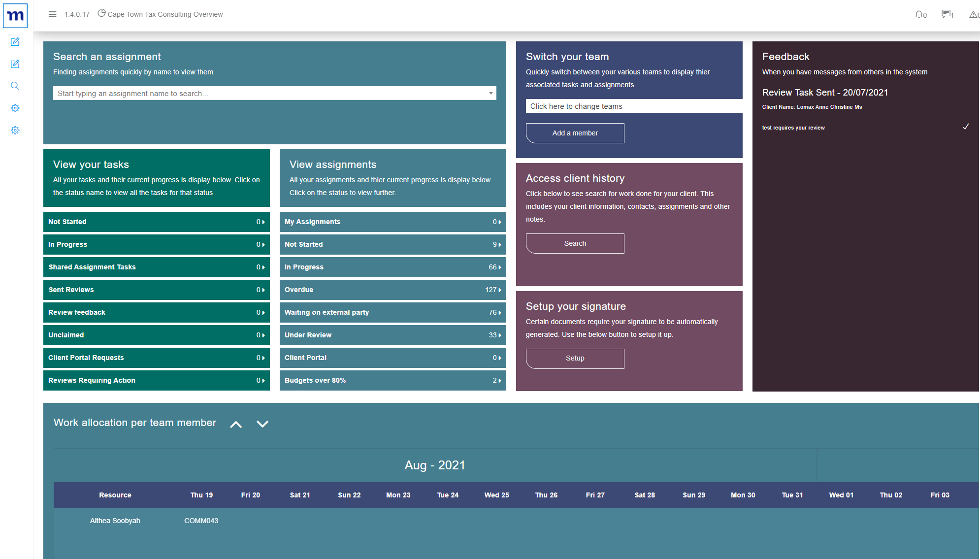Click the search magnifier sidebar icon
The image size is (980, 559).
coord(15,86)
